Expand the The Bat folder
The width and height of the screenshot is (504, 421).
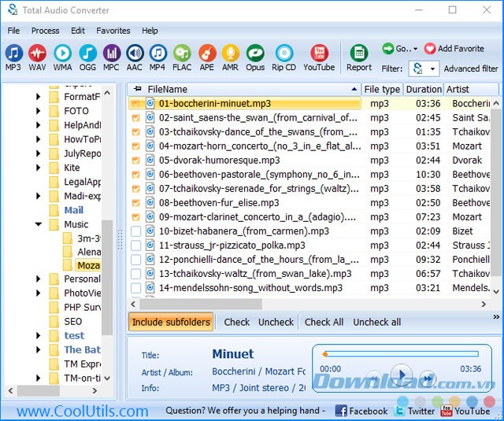pos(39,349)
